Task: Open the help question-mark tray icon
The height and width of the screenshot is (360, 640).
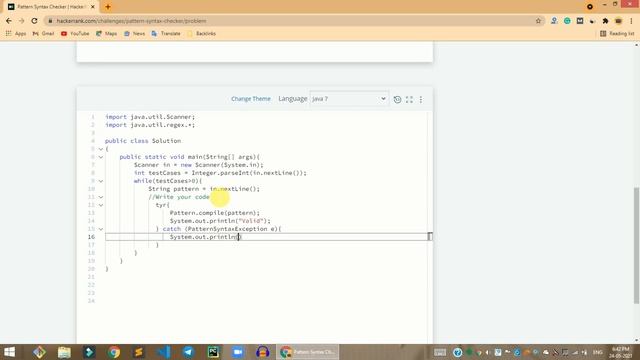Action: pyautogui.click(x=458, y=352)
